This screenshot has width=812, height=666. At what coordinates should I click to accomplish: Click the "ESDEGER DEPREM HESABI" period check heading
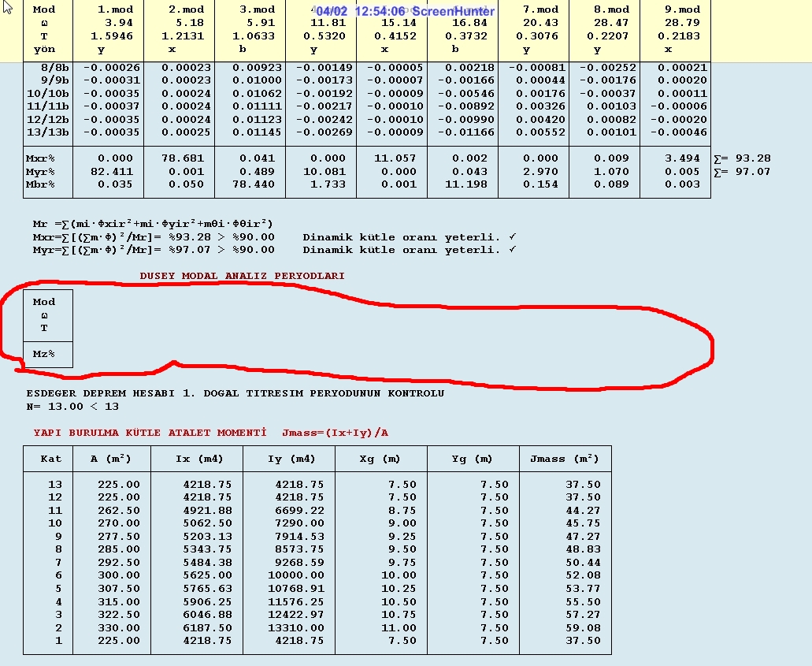pyautogui.click(x=235, y=393)
